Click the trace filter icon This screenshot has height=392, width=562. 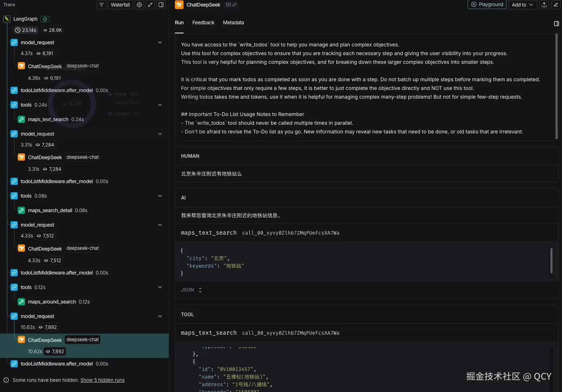[102, 5]
